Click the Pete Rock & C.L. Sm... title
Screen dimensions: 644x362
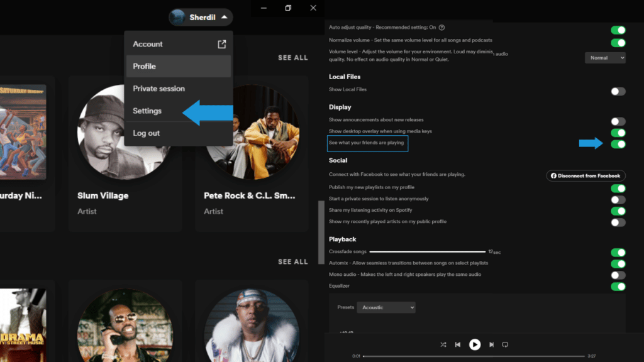pyautogui.click(x=249, y=196)
